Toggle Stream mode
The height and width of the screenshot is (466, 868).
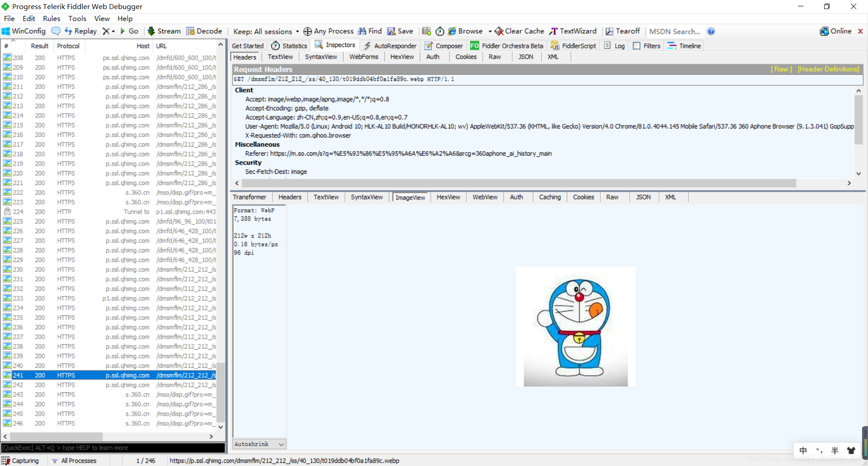pos(164,31)
